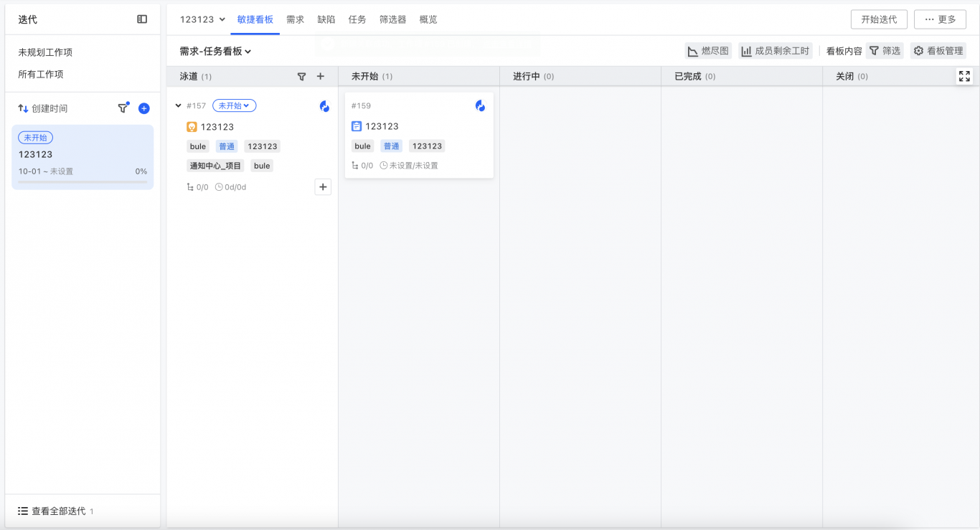
Task: Select the 123123 iteration card in sidebar
Action: [x=83, y=157]
